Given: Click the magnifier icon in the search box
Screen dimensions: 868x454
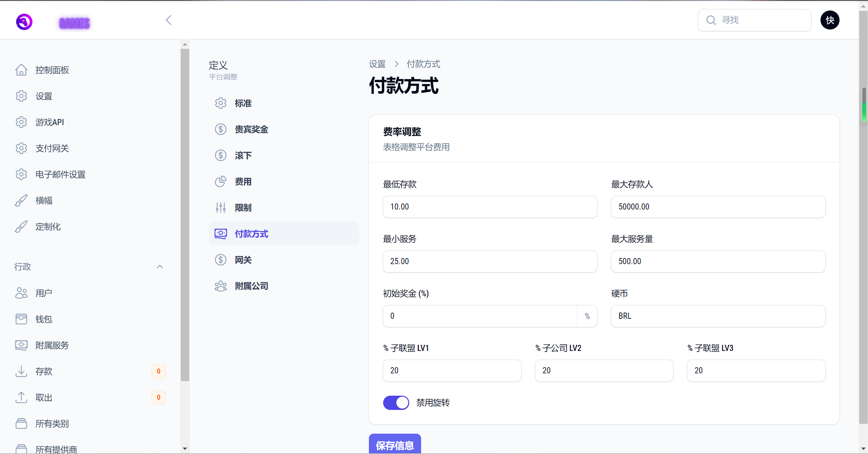Looking at the screenshot, I should [x=711, y=20].
